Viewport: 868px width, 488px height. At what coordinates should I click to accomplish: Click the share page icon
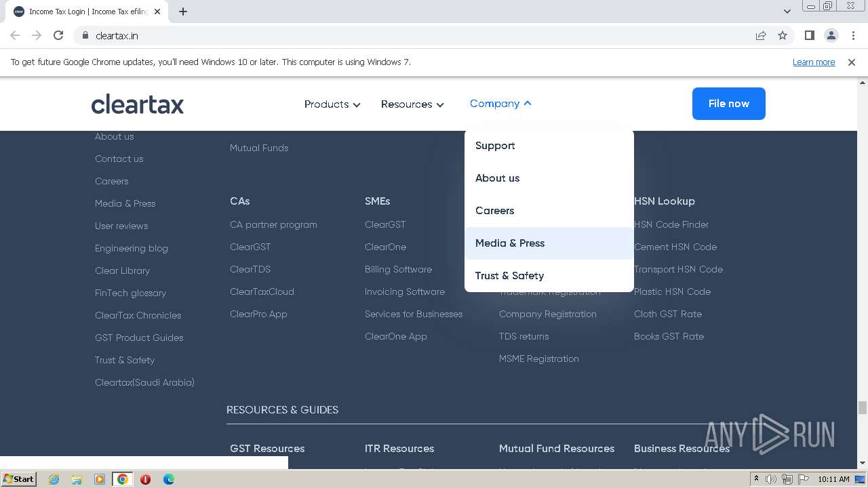pos(761,35)
